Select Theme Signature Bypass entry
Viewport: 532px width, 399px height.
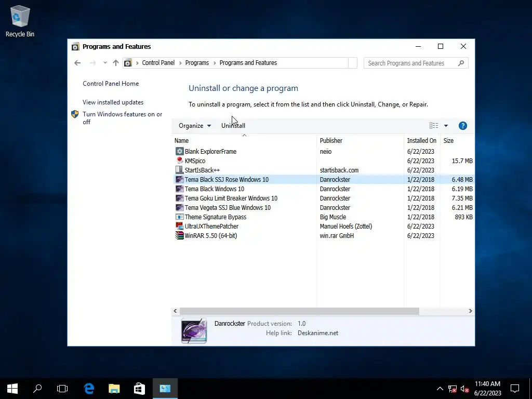tap(216, 217)
